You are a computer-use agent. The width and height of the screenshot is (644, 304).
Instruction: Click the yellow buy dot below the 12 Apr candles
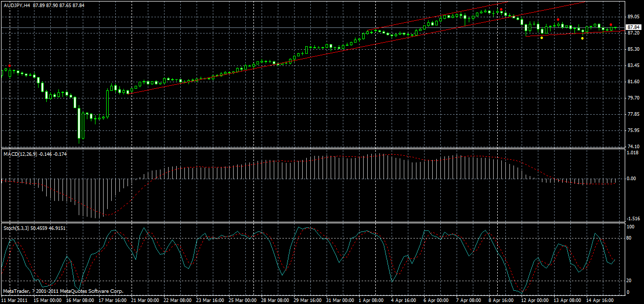[541, 38]
